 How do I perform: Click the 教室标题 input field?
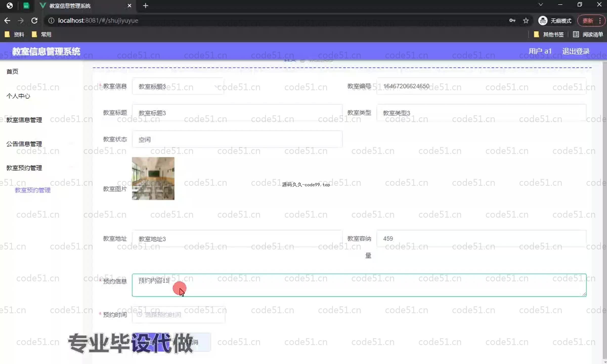(x=237, y=113)
